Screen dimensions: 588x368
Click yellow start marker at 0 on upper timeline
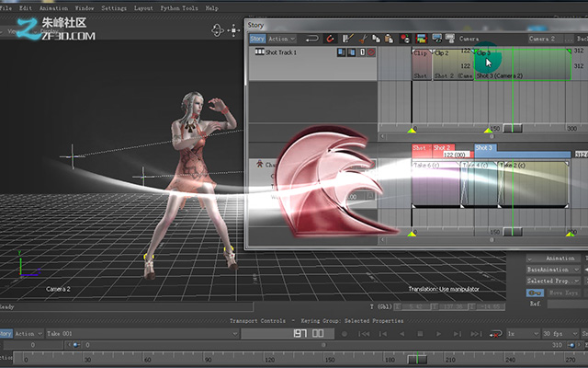[x=412, y=131]
